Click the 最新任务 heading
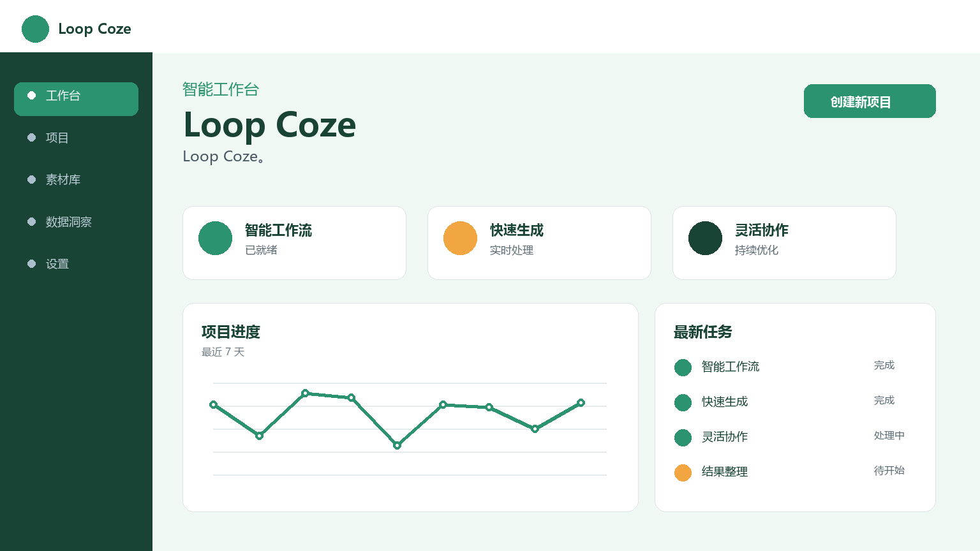The width and height of the screenshot is (980, 551). [x=703, y=332]
